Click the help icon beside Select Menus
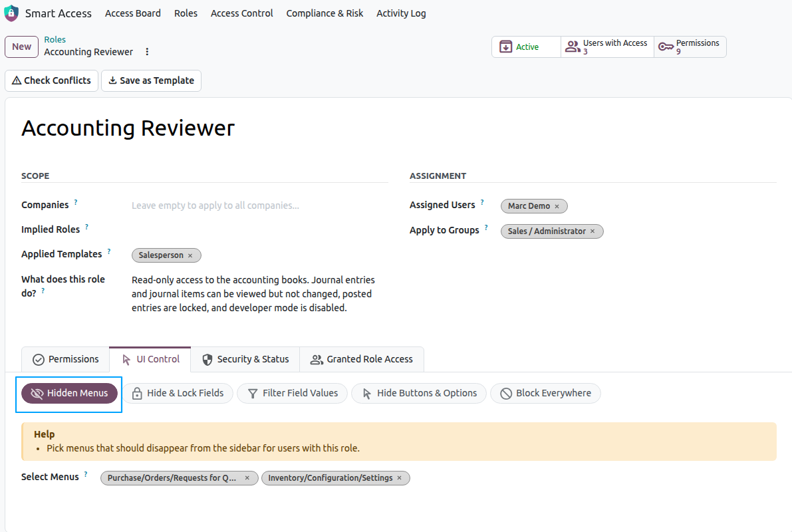Screen dimensions: 792x532 (86, 474)
